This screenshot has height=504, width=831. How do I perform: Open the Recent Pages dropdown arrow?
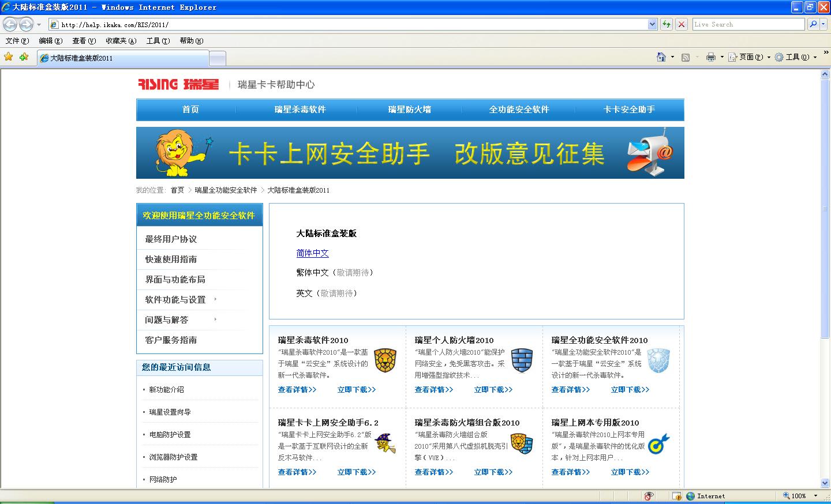[39, 25]
